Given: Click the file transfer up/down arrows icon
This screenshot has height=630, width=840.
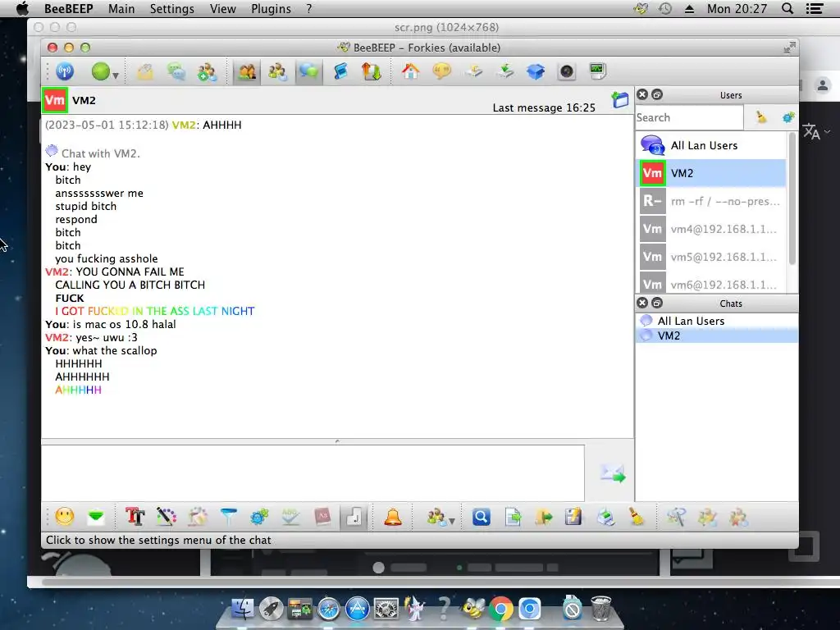Looking at the screenshot, I should 372,72.
